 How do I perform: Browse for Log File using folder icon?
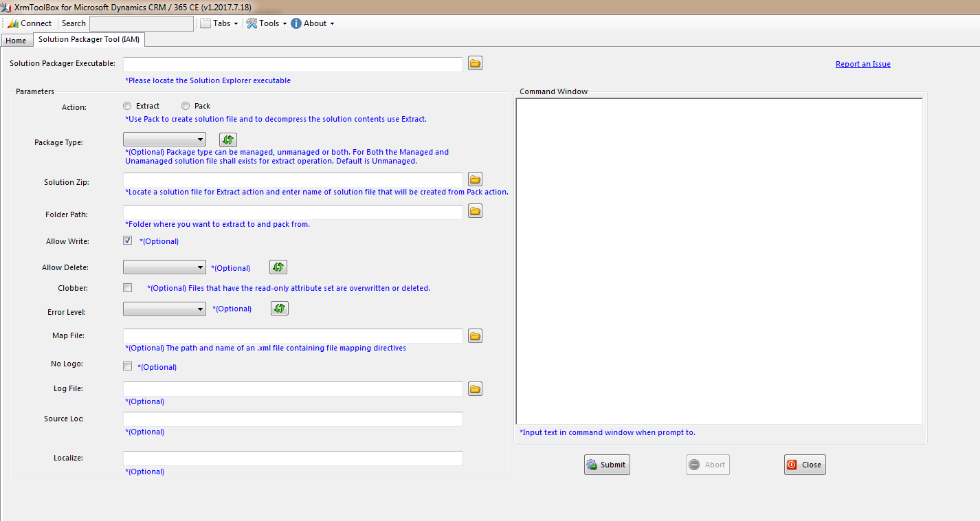click(475, 389)
